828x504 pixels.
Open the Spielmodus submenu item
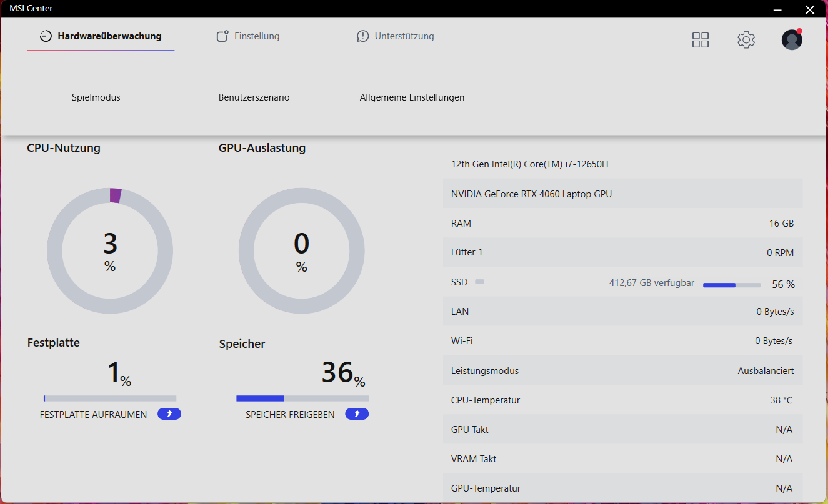[x=96, y=97]
